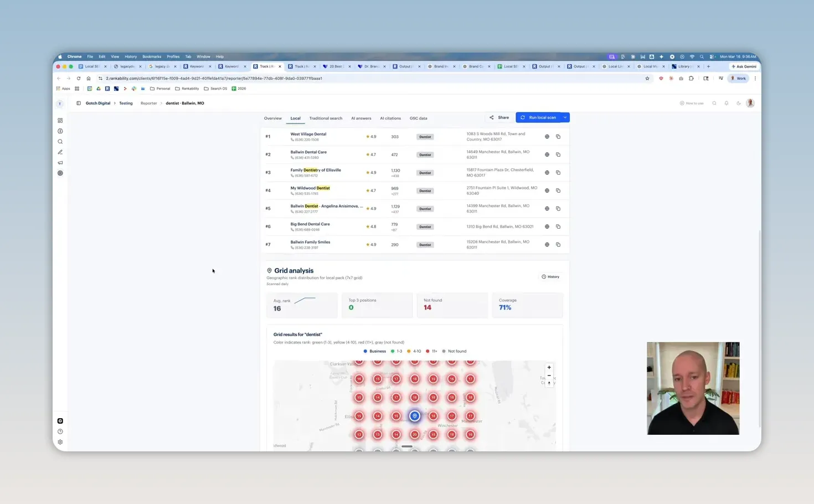Open the History menu in macOS menu bar
Screen dimensions: 814x504
(131, 56)
